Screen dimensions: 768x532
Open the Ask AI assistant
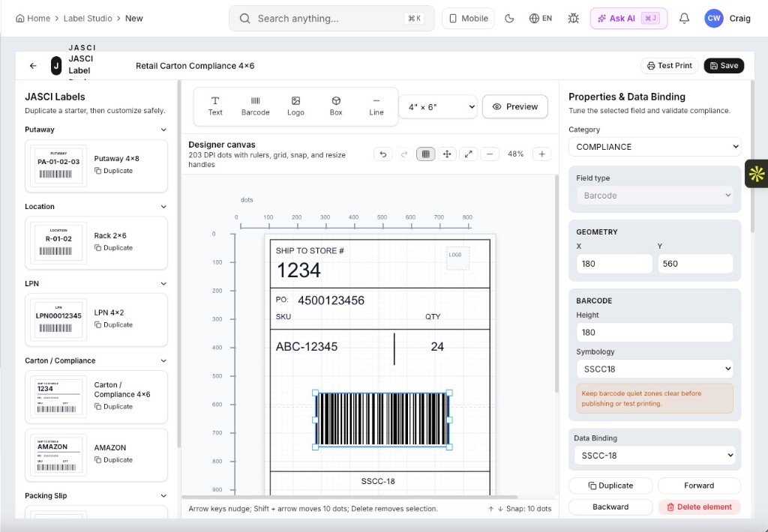pyautogui.click(x=628, y=19)
